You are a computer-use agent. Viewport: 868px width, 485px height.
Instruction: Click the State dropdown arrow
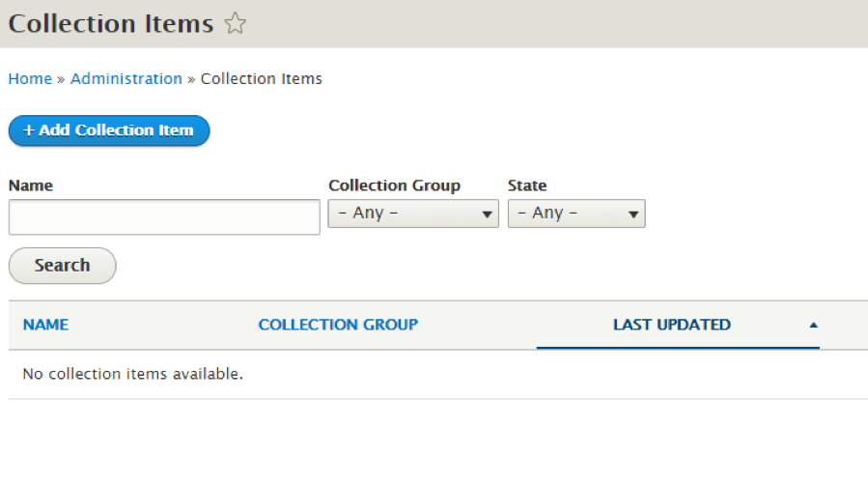(633, 214)
